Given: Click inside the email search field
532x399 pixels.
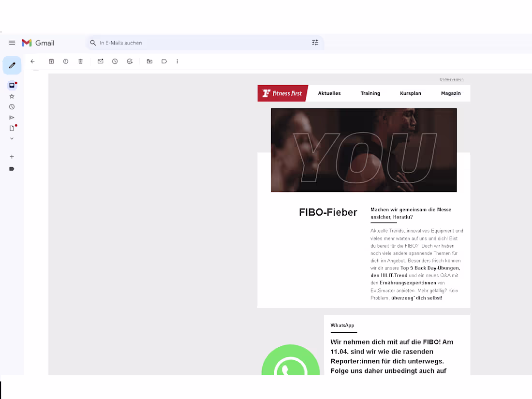Looking at the screenshot, I should (x=193, y=43).
